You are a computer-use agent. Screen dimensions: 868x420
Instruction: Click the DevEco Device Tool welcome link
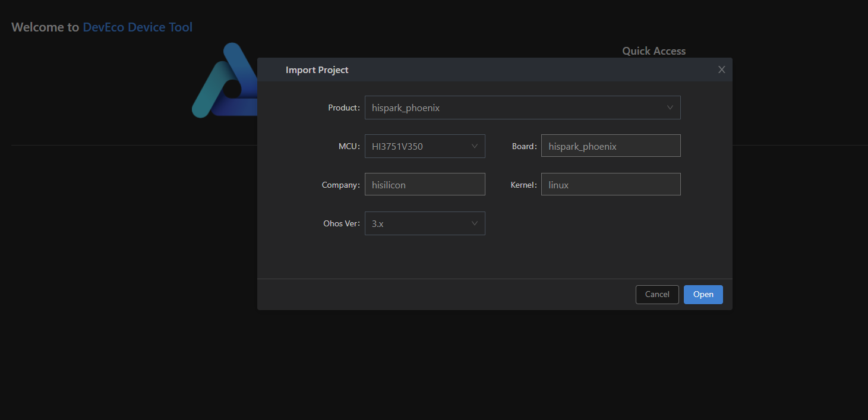pyautogui.click(x=137, y=27)
